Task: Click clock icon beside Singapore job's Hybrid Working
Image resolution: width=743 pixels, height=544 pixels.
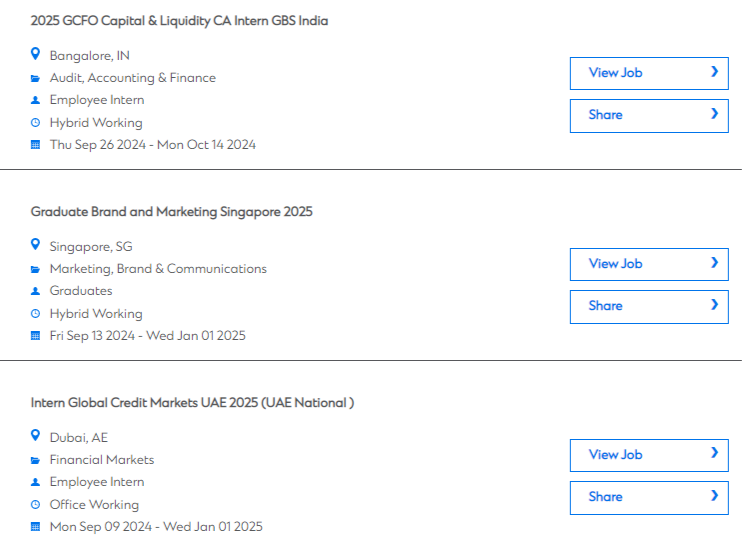Action: coord(35,314)
